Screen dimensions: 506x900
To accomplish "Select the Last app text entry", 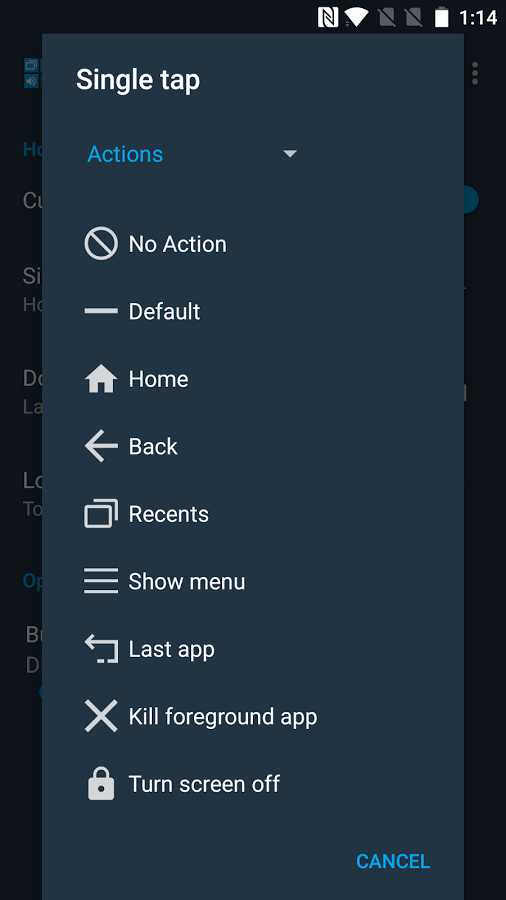I will coord(172,650).
